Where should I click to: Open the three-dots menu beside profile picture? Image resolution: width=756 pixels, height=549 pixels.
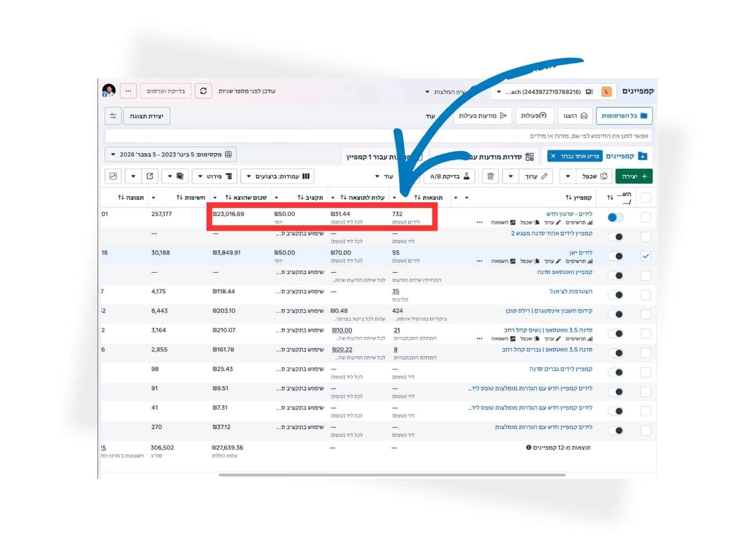click(128, 91)
